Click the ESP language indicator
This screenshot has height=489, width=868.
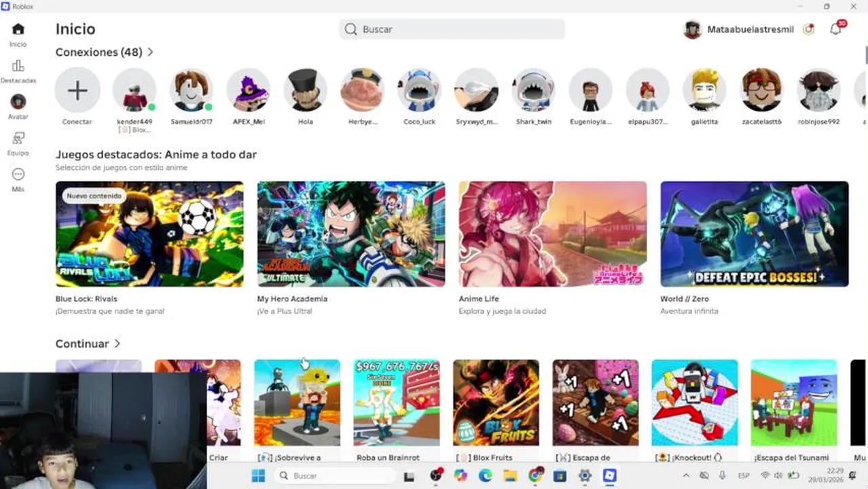click(x=744, y=475)
